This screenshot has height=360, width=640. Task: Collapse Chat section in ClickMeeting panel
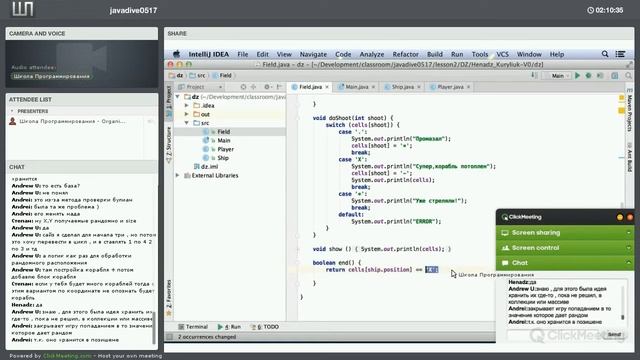tap(565, 263)
